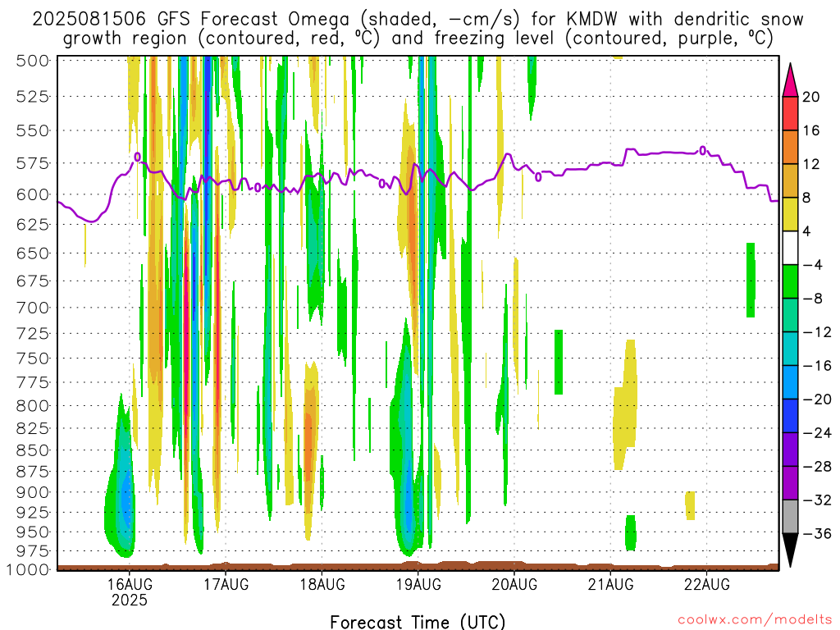Image resolution: width=840 pixels, height=630 pixels.
Task: Click the 21AUG date label
Action: [x=610, y=584]
